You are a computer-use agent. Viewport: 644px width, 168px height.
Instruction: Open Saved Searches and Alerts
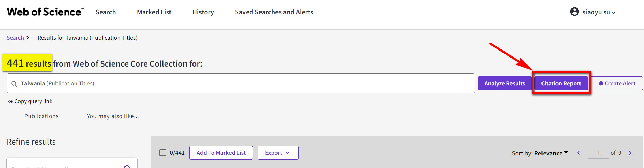click(274, 12)
